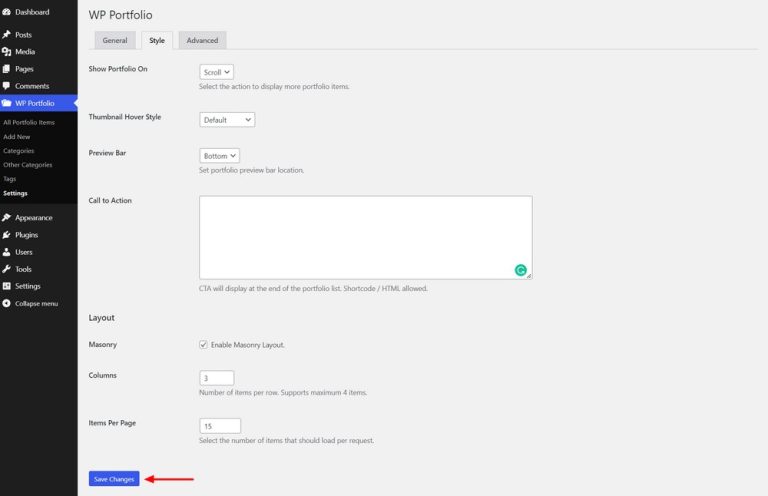Open the Pages menu
Screen dimensions: 768x496
[x=24, y=69]
